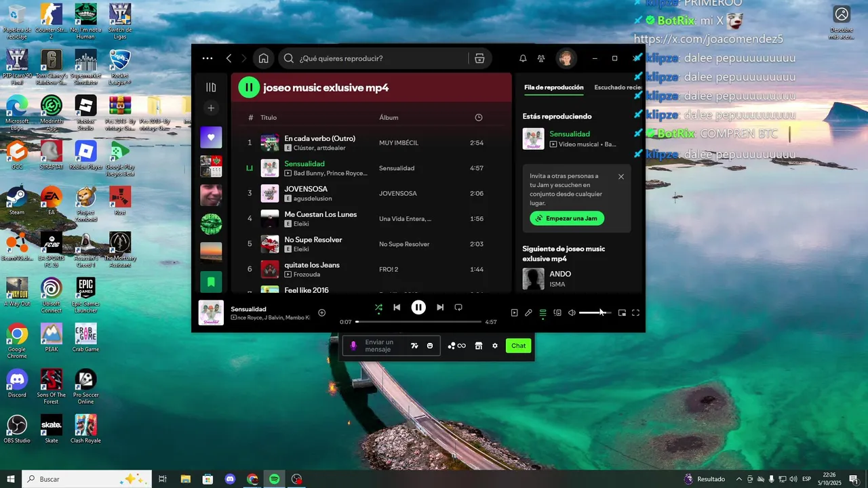868x488 pixels.
Task: Skip to the next track
Action: coord(440,307)
